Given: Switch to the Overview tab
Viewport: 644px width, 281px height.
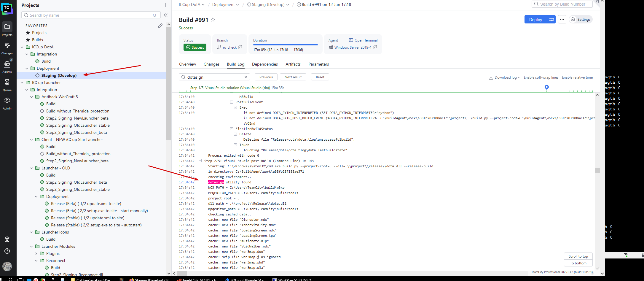Looking at the screenshot, I should pyautogui.click(x=187, y=64).
